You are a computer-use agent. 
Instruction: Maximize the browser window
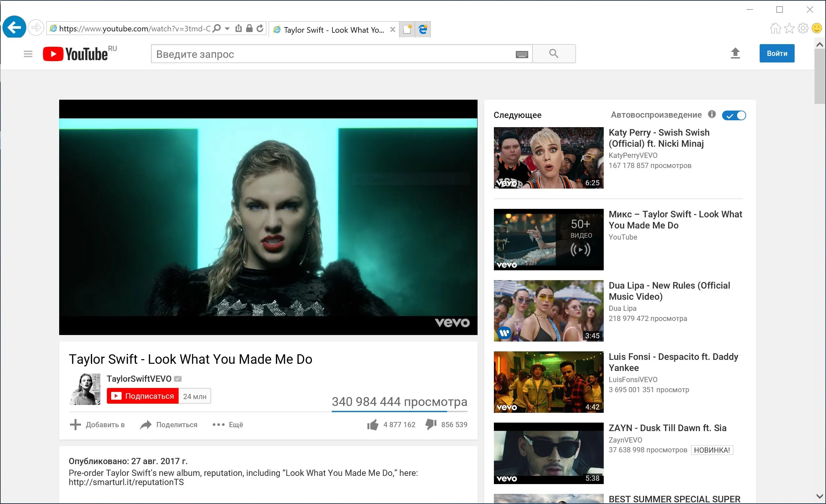[x=780, y=9]
